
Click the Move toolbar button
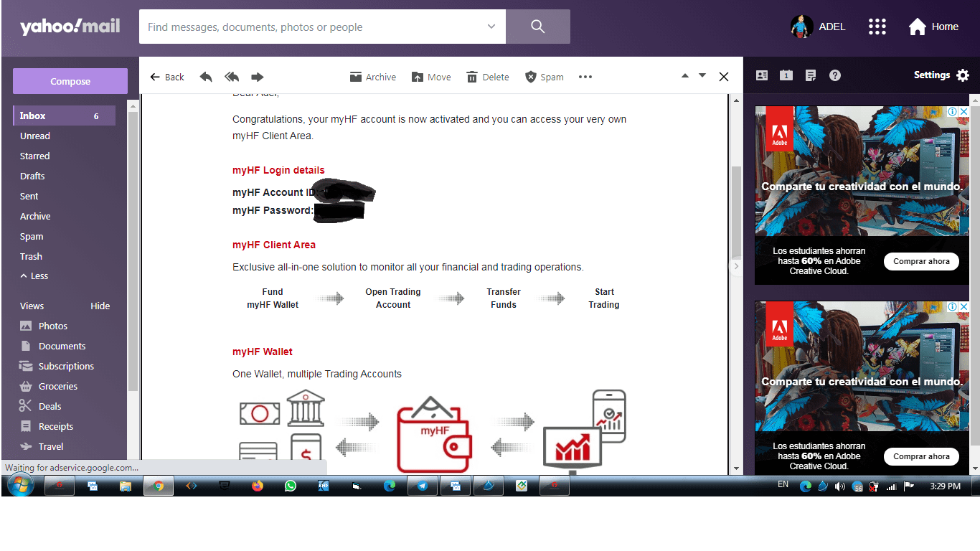click(x=431, y=77)
